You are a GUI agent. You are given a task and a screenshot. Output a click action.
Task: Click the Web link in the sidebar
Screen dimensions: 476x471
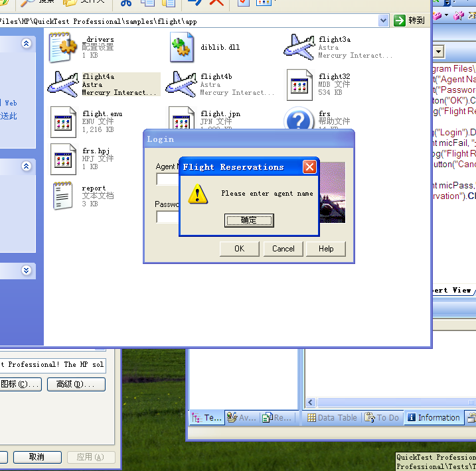pyautogui.click(x=11, y=103)
